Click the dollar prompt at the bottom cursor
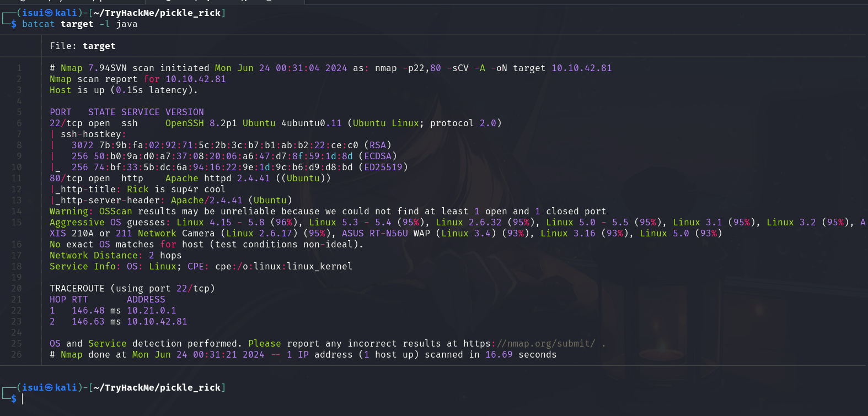 14,398
